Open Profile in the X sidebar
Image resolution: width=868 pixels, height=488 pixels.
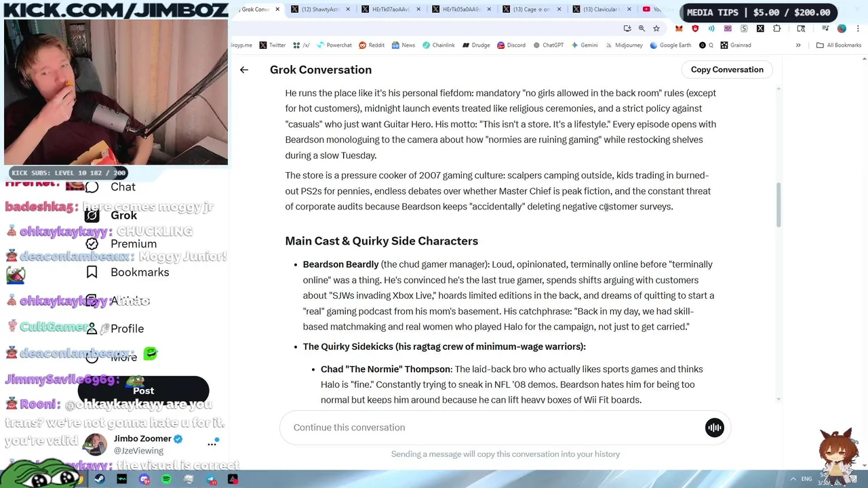pos(115,329)
